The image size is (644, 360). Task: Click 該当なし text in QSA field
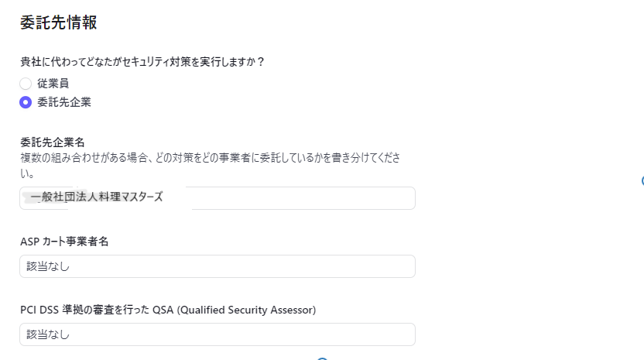pos(48,334)
